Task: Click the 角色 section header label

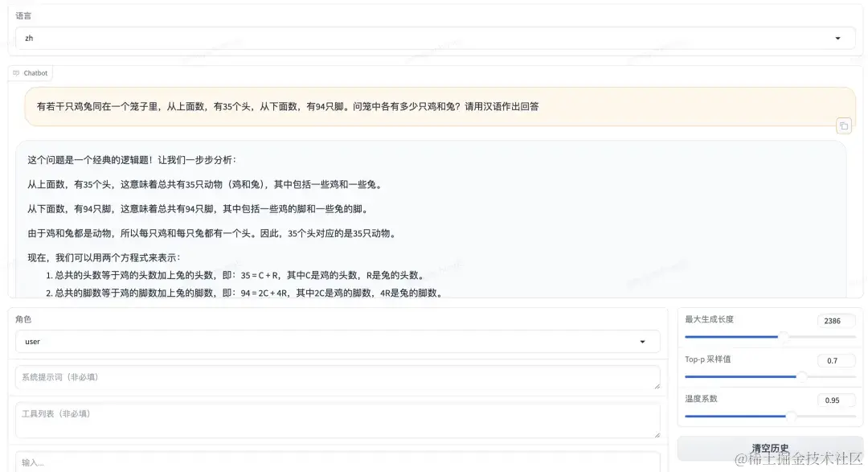Action: pos(24,318)
